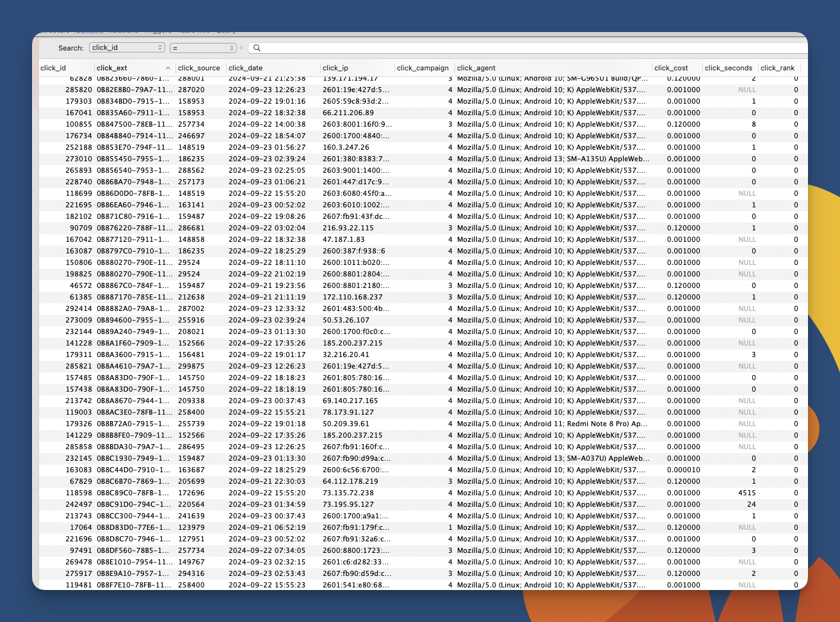Sort by the click_agent column header
The image size is (840, 622).
(x=476, y=68)
